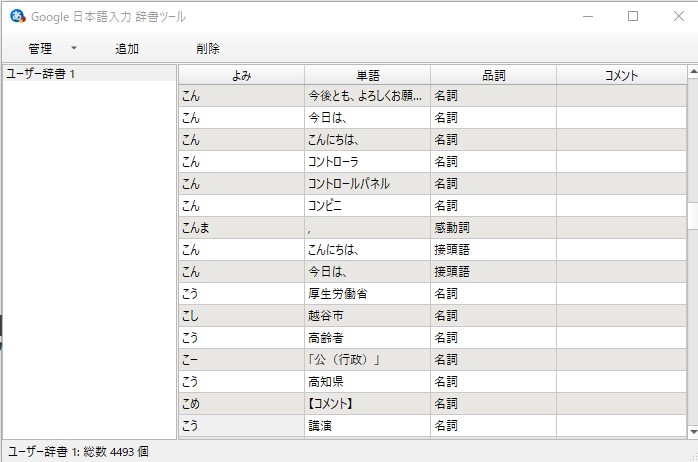Screen dimensions: 698x462
Task: Click the コメント column header
Action: tap(620, 76)
